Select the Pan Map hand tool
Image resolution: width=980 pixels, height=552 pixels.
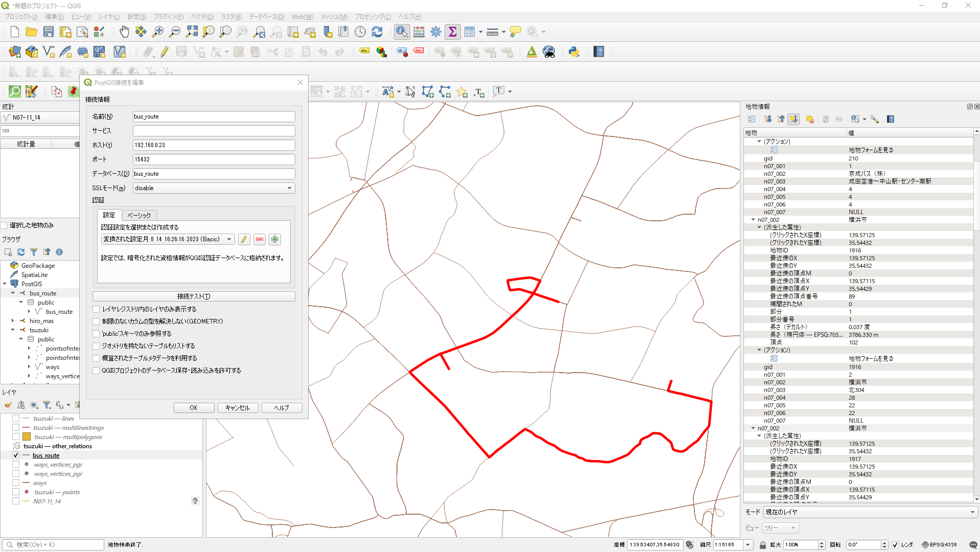click(124, 32)
